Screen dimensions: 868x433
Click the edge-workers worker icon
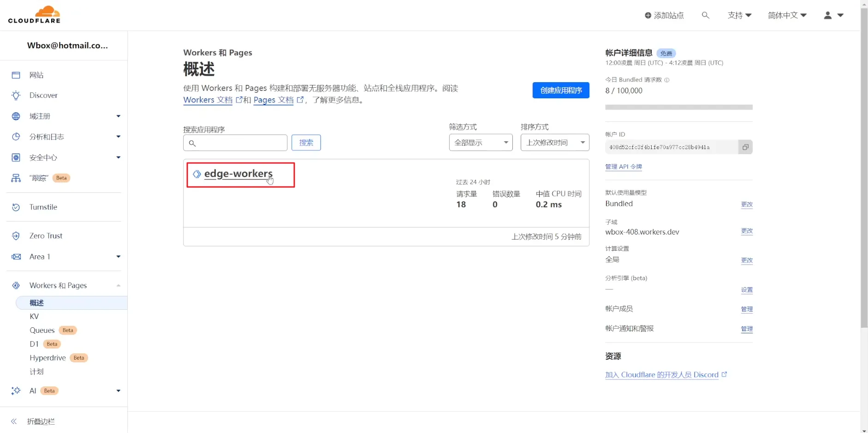pyautogui.click(x=197, y=174)
